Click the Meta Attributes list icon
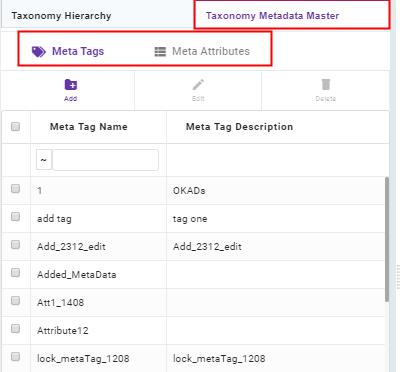 coord(160,52)
